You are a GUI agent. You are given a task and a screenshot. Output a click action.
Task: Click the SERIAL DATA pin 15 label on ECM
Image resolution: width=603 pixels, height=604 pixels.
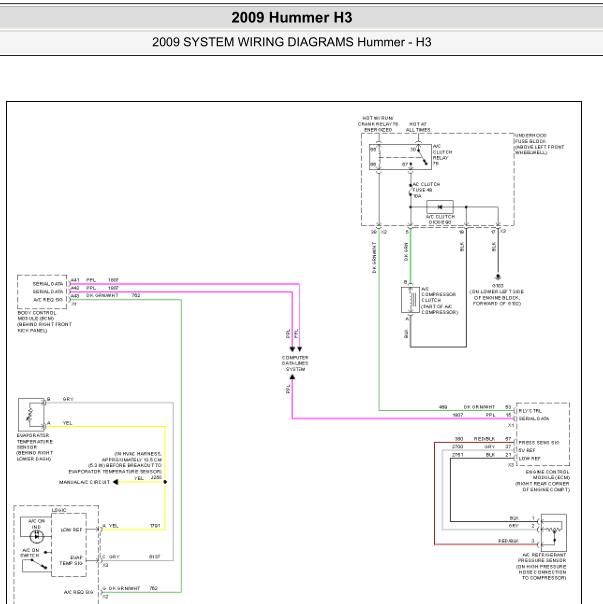534,418
